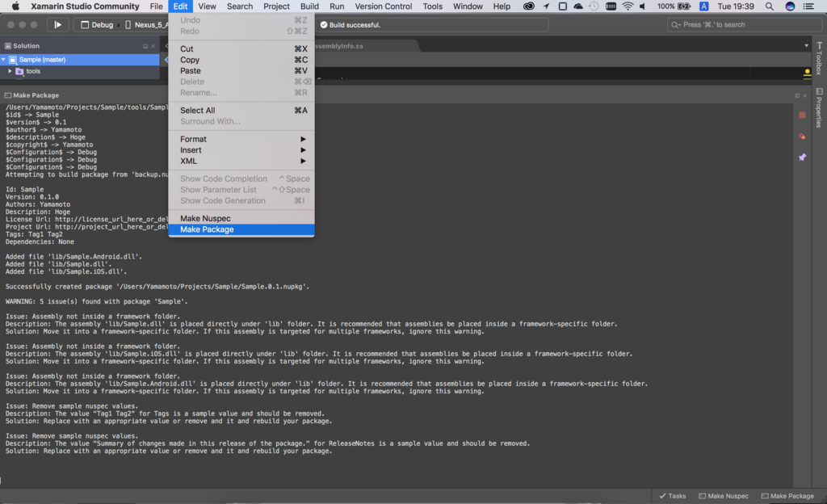Viewport: 827px width, 504px height.
Task: Close the Make Package pad
Action: click(805, 95)
